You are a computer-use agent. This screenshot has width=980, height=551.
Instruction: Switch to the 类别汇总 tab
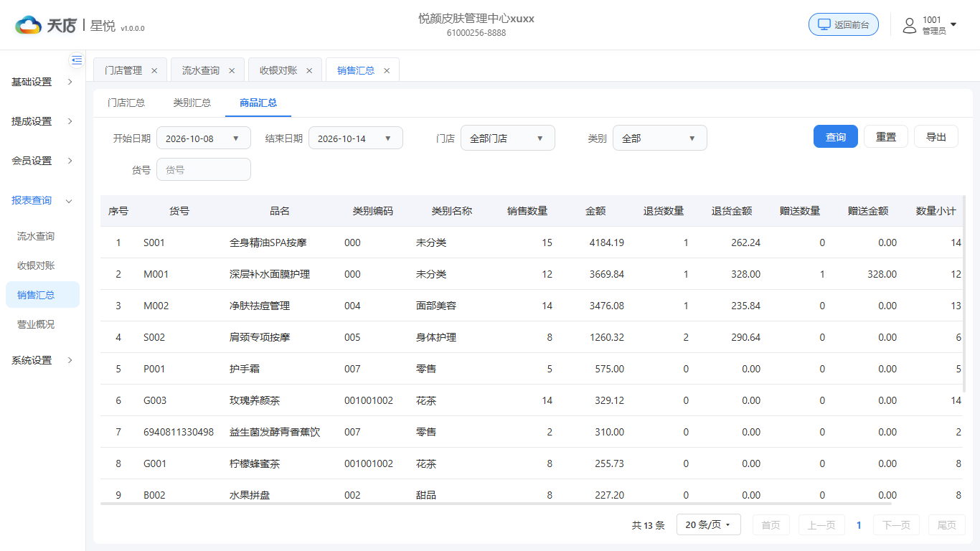point(192,103)
